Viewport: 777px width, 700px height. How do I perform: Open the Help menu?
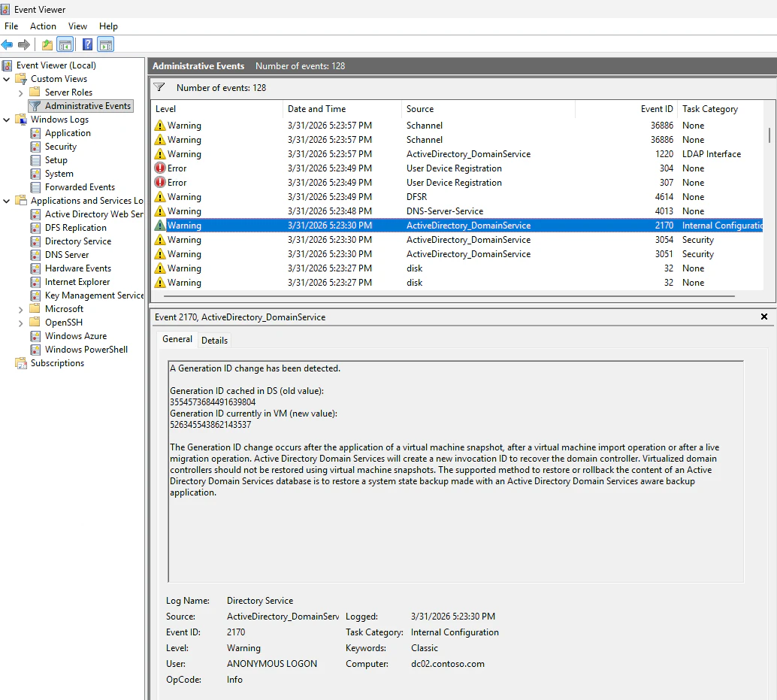coord(108,26)
